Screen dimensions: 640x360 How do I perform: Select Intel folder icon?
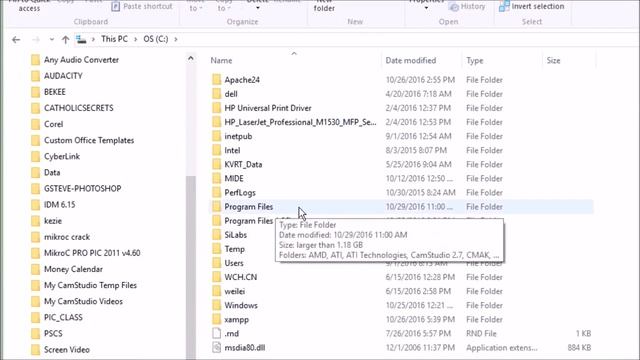click(217, 150)
